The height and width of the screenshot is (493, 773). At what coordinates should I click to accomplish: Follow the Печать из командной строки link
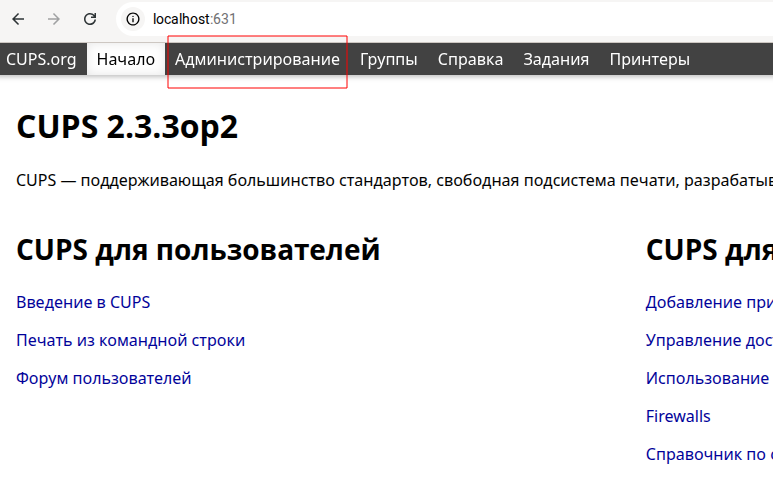(130, 340)
